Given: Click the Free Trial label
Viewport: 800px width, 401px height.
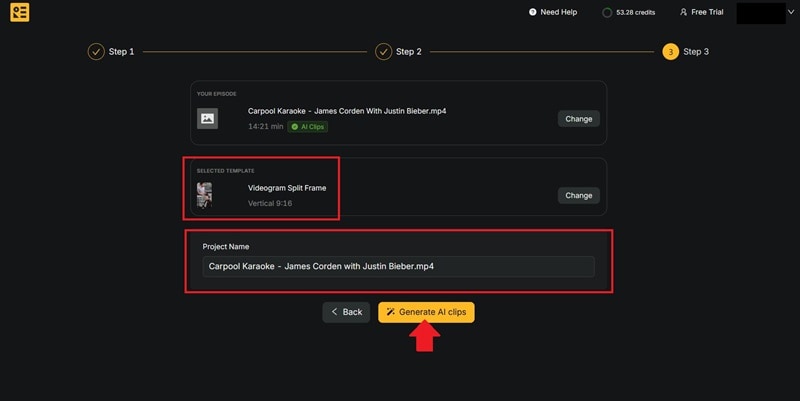Looking at the screenshot, I should (x=707, y=12).
